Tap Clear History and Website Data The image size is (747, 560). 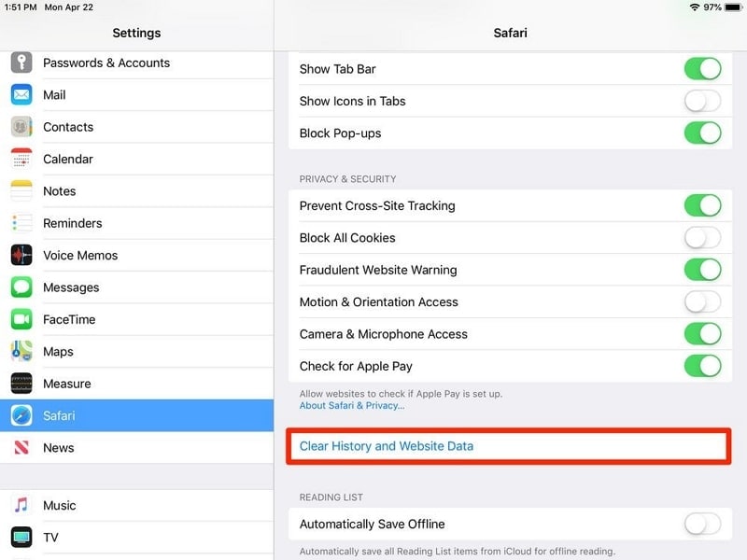point(509,446)
